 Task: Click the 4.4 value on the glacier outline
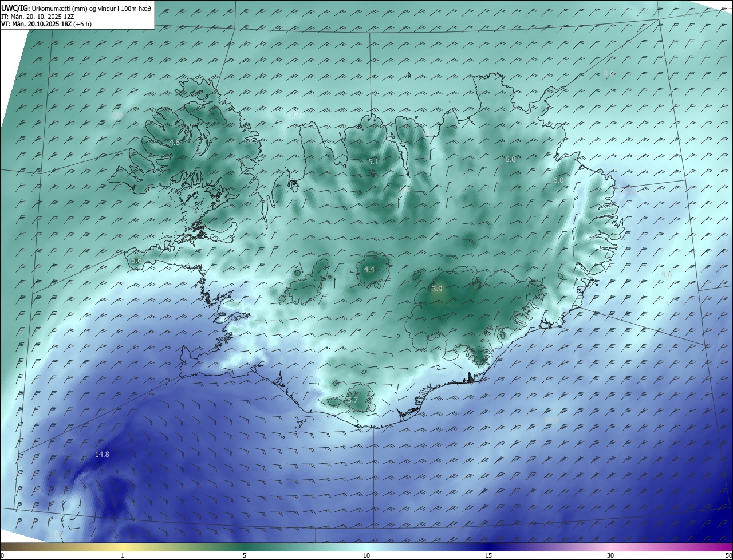tap(369, 269)
